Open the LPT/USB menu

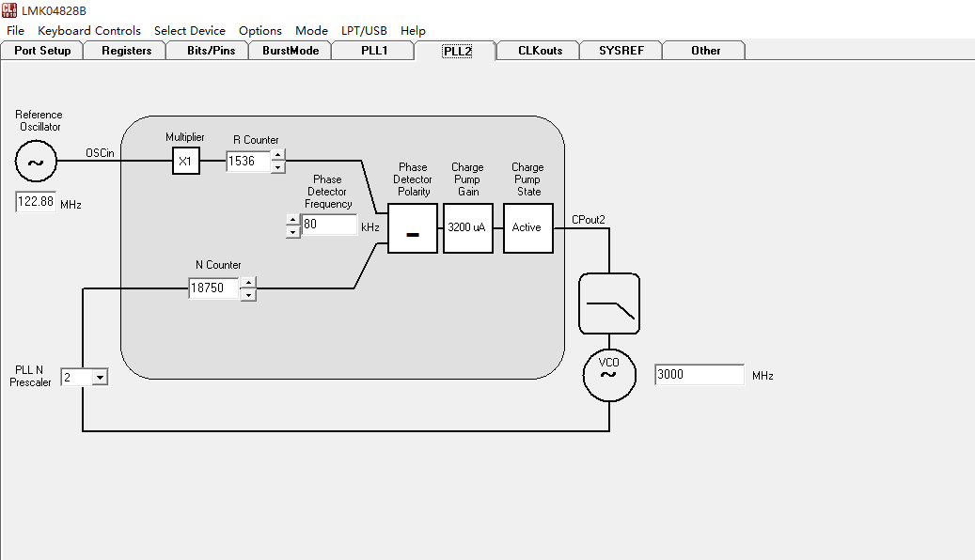click(x=364, y=30)
